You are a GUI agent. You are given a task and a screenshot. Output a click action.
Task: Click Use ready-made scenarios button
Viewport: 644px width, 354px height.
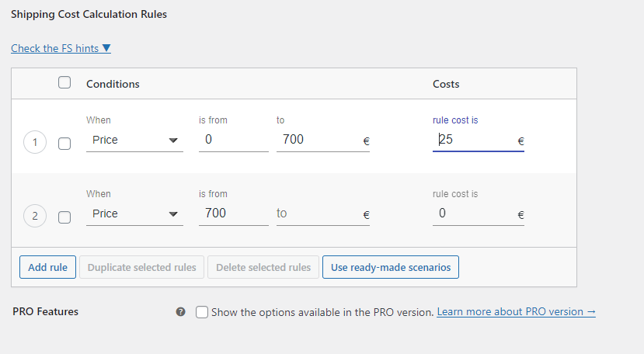point(390,267)
